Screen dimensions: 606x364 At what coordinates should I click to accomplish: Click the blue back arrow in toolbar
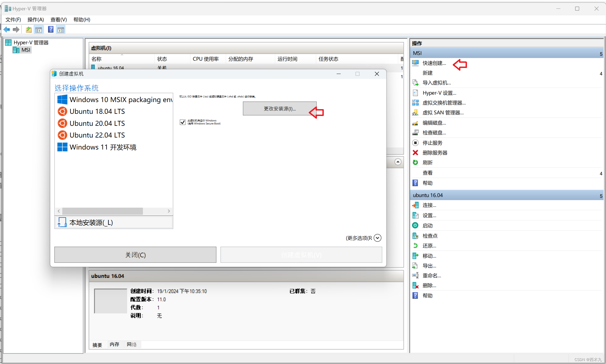click(7, 29)
